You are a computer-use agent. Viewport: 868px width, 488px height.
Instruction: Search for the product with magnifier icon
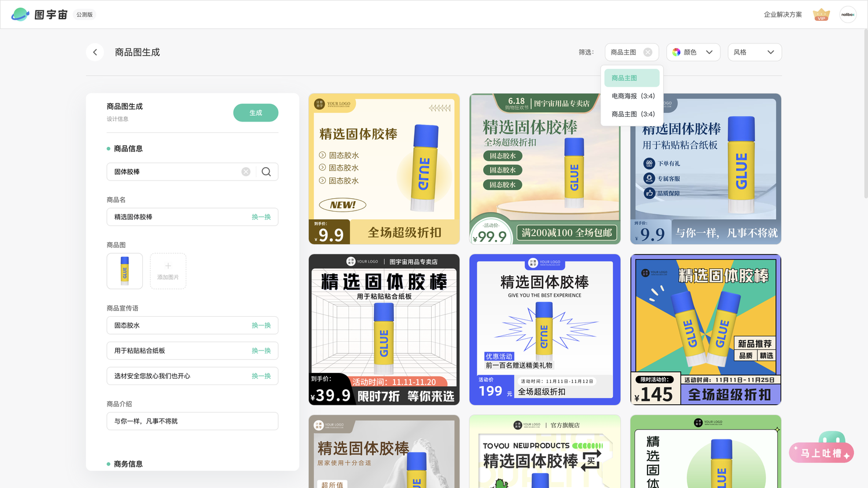pos(266,172)
